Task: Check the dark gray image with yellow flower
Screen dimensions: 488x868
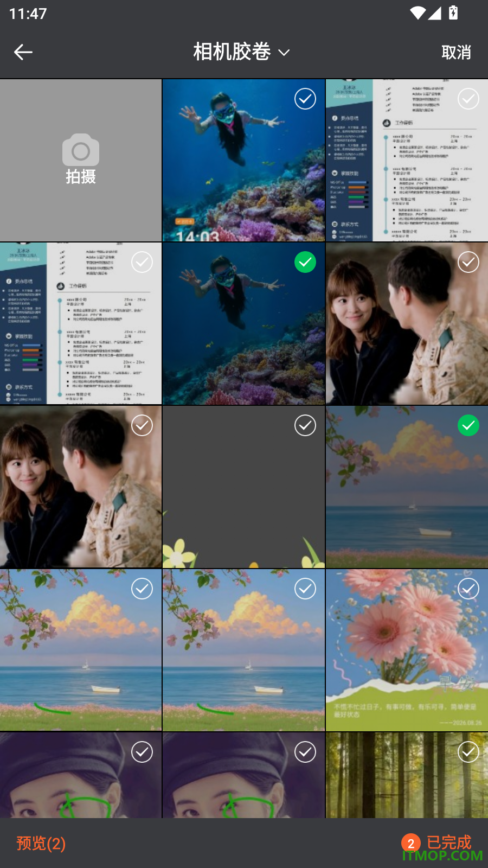Action: [x=305, y=425]
